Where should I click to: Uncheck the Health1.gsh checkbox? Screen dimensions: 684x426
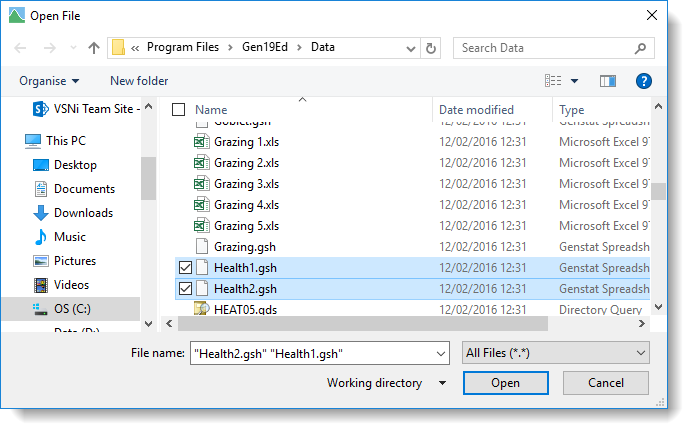[184, 268]
